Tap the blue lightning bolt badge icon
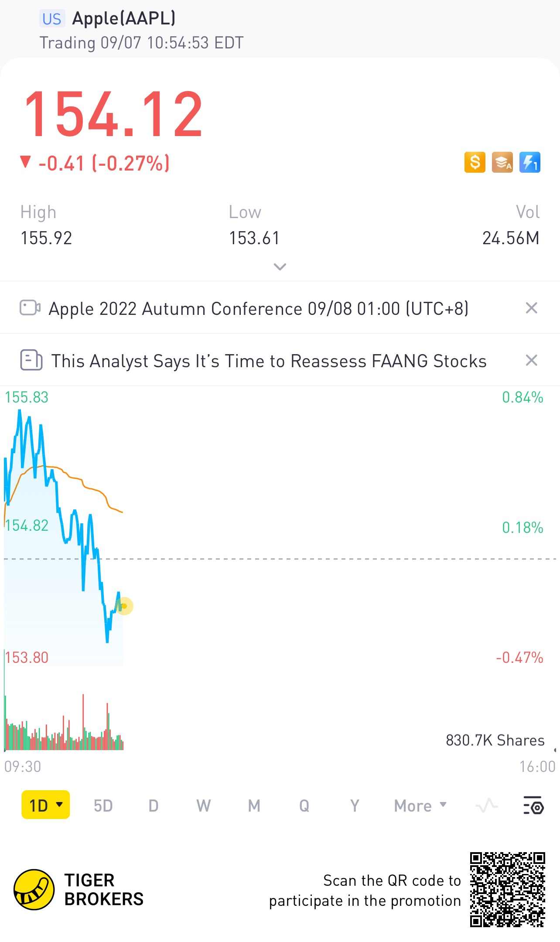 (529, 163)
